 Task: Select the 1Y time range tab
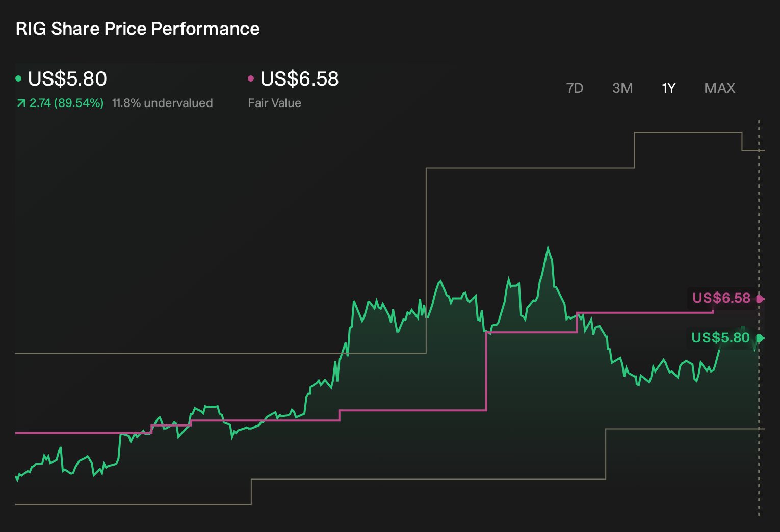pos(668,88)
